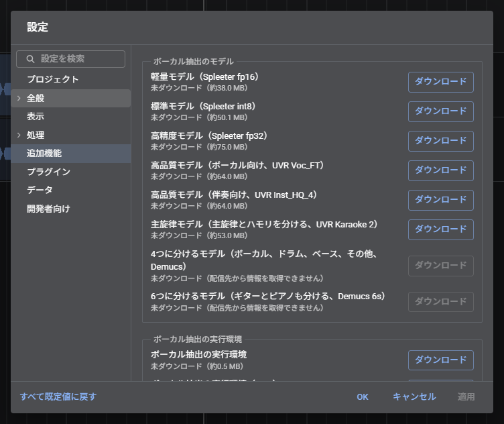
Task: Download the 標準モデル Spleeter int8
Action: point(441,111)
